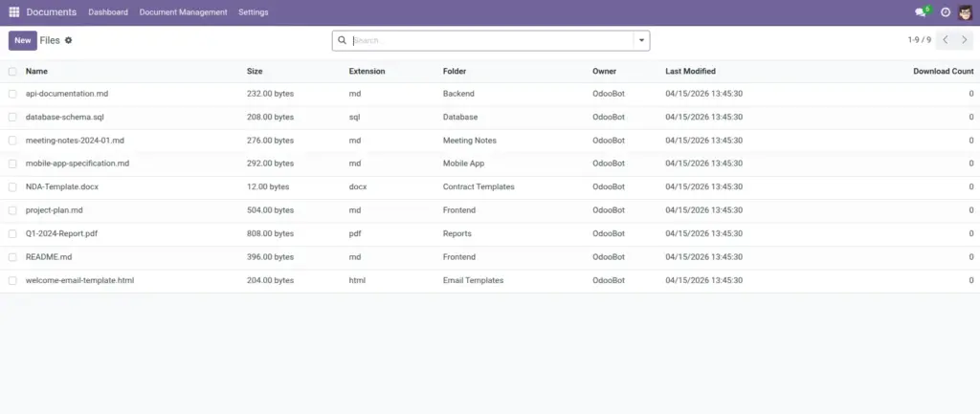Open the apps grid menu icon
The width and height of the screenshot is (980, 414).
pyautogui.click(x=13, y=11)
